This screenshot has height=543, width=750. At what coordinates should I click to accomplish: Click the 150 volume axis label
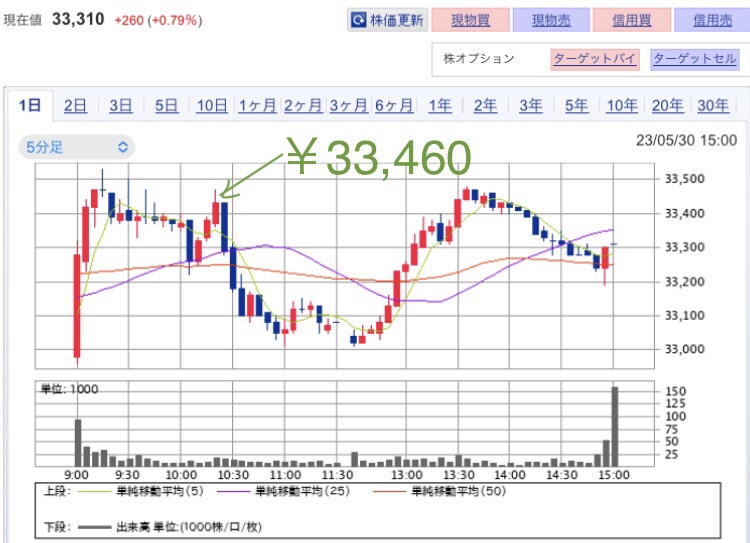[675, 391]
